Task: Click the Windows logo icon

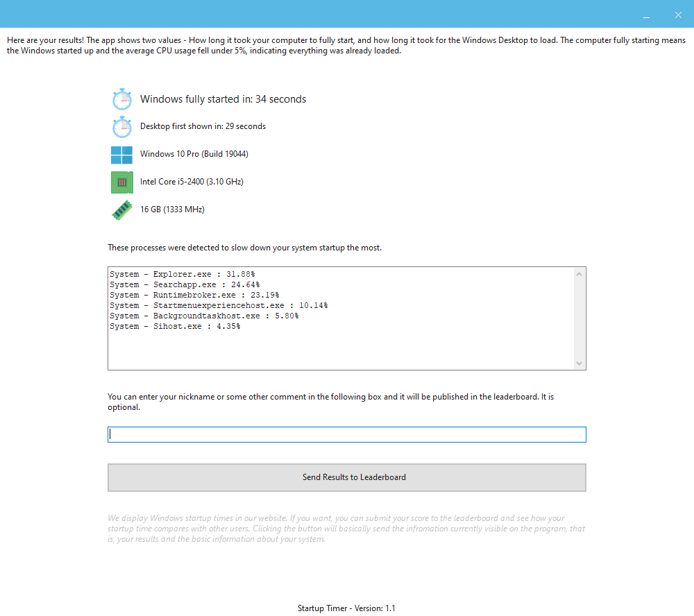Action: coord(121,155)
